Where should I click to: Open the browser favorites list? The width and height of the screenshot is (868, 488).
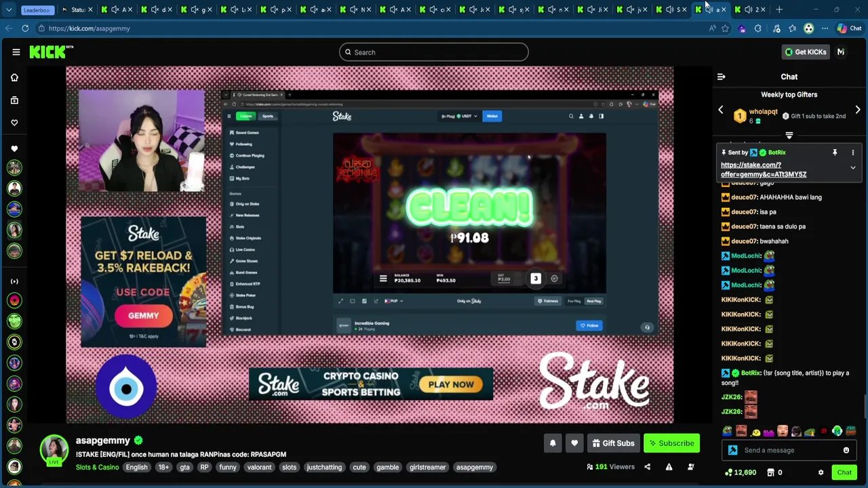point(792,28)
